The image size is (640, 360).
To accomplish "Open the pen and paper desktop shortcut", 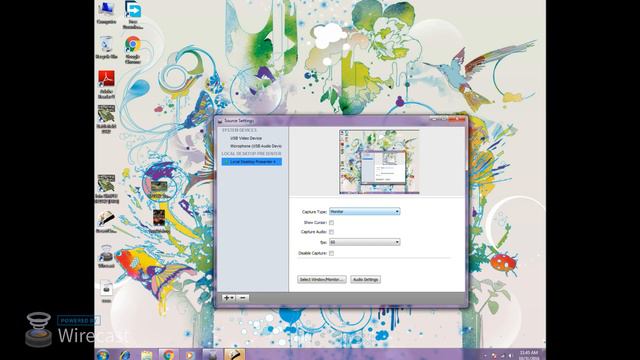I will click(106, 222).
